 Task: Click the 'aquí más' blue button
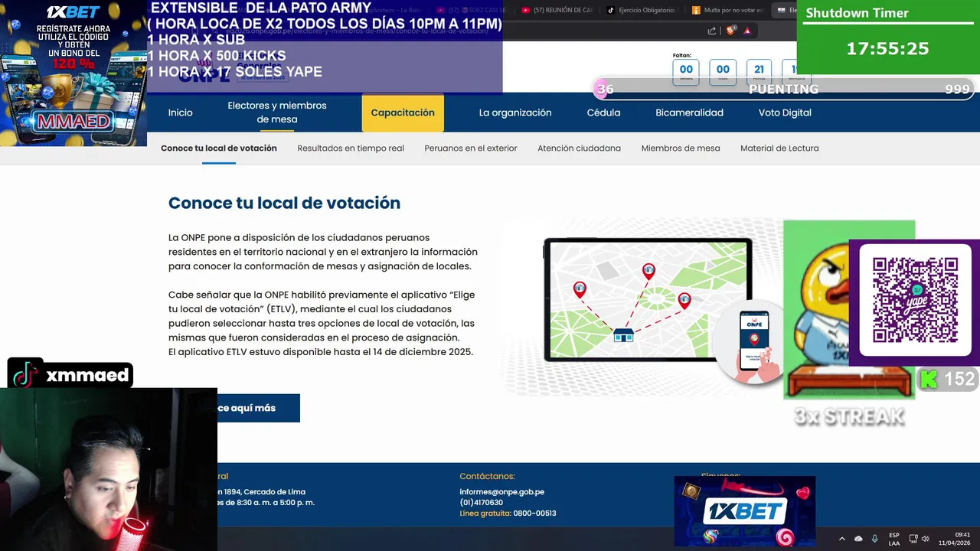259,408
